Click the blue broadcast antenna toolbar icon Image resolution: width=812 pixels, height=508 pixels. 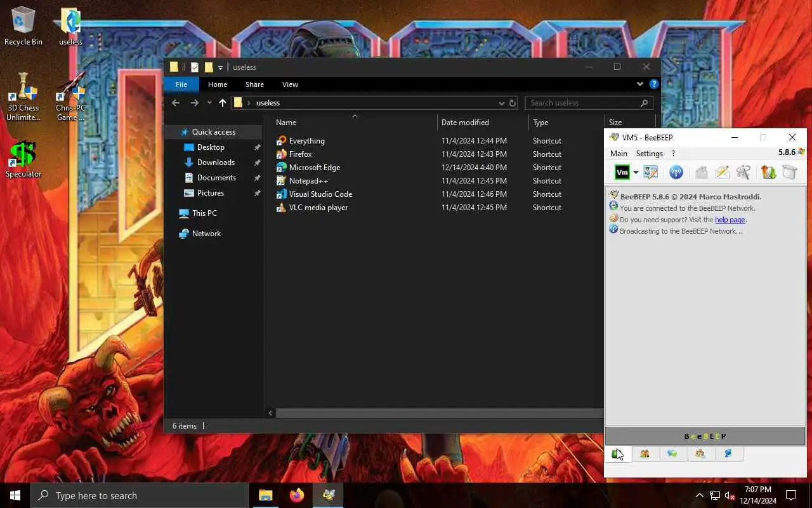pos(676,172)
